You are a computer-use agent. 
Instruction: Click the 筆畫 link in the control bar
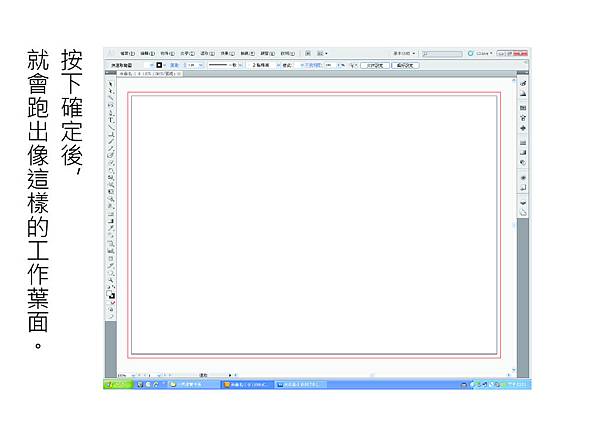pos(174,65)
